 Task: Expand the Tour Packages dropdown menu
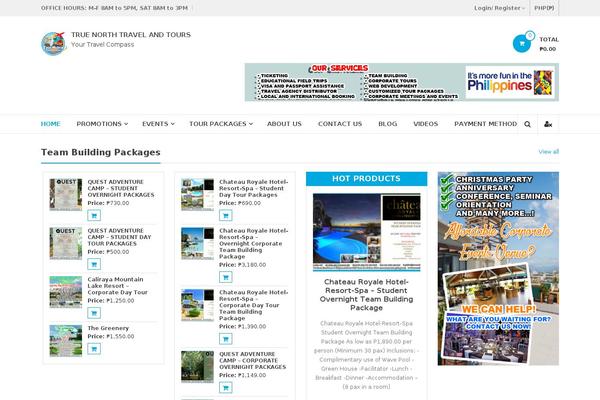click(221, 124)
